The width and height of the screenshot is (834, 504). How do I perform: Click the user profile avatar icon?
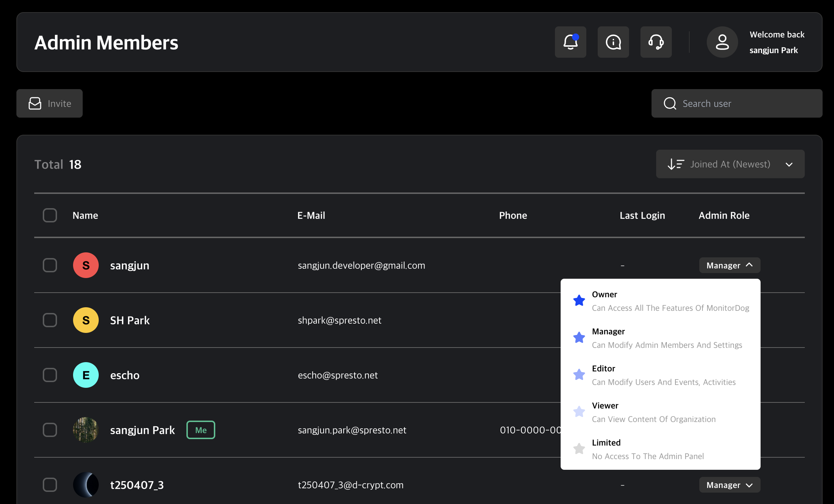(x=722, y=42)
